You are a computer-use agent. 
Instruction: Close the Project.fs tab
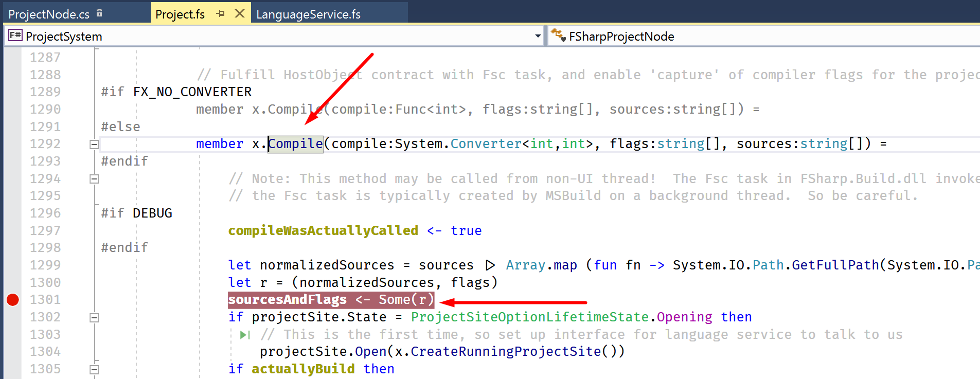click(240, 14)
